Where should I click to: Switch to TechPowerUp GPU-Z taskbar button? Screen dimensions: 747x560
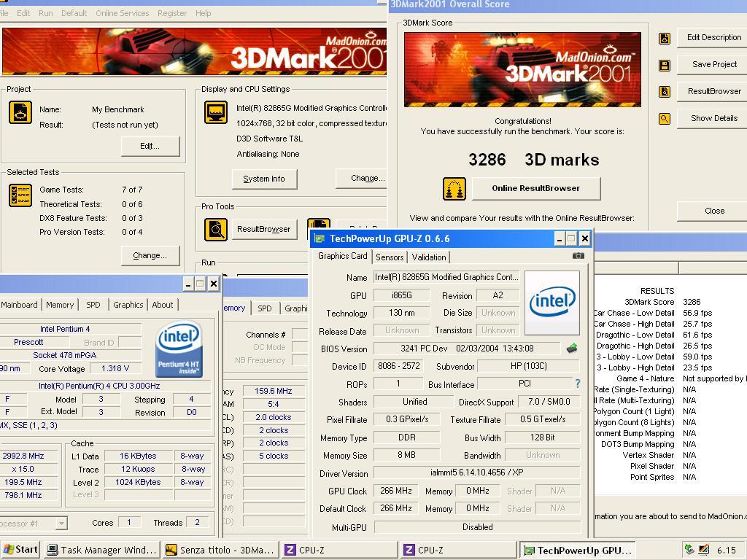click(x=578, y=550)
